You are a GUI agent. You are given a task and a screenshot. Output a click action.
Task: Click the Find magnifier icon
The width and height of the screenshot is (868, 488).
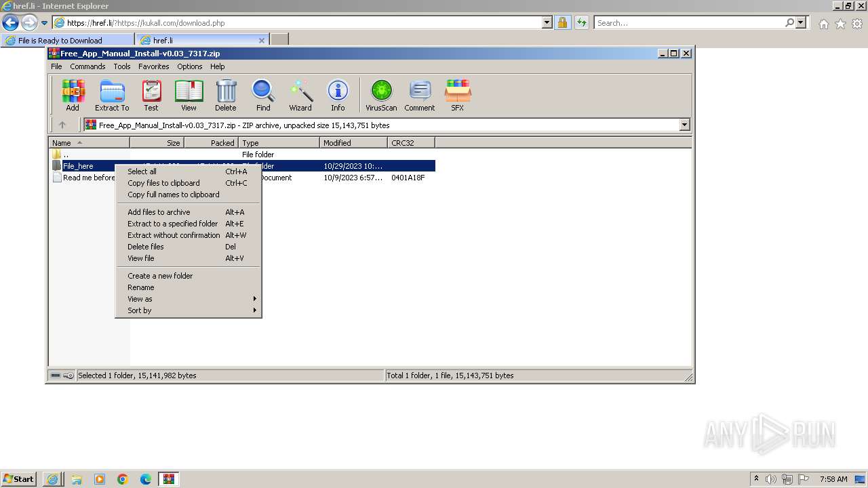(263, 95)
